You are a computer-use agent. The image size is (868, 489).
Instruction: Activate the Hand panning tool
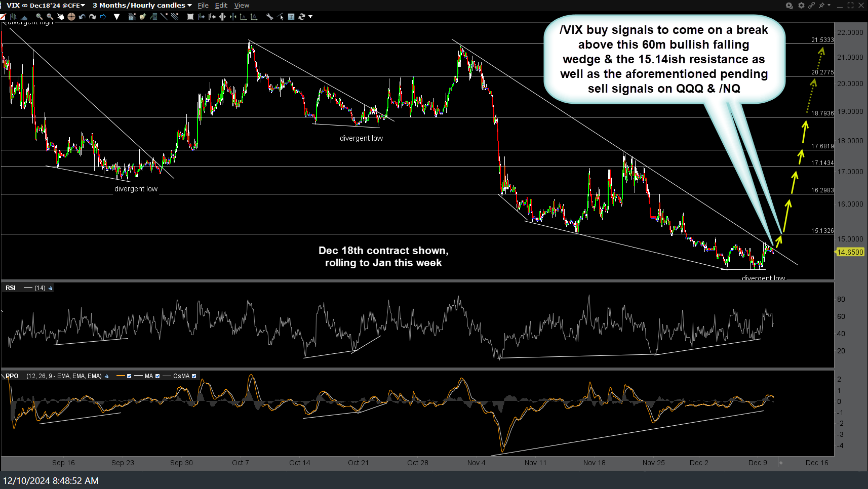point(61,17)
